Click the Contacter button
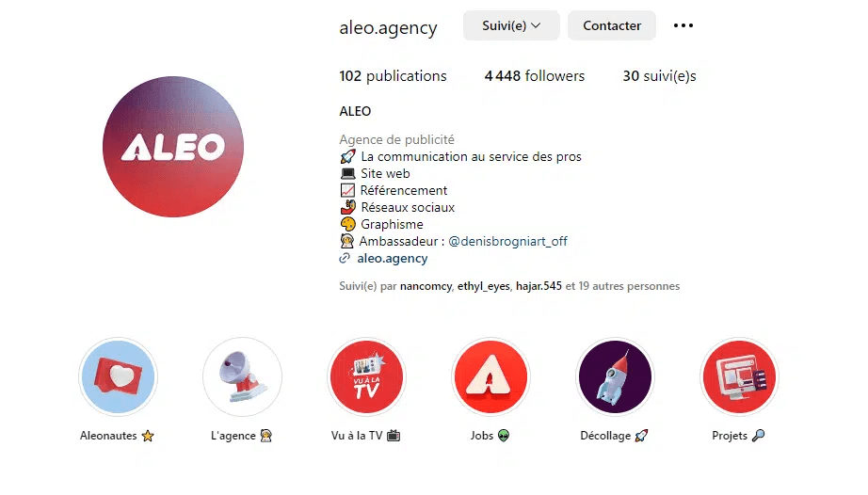The image size is (868, 495). pos(612,25)
